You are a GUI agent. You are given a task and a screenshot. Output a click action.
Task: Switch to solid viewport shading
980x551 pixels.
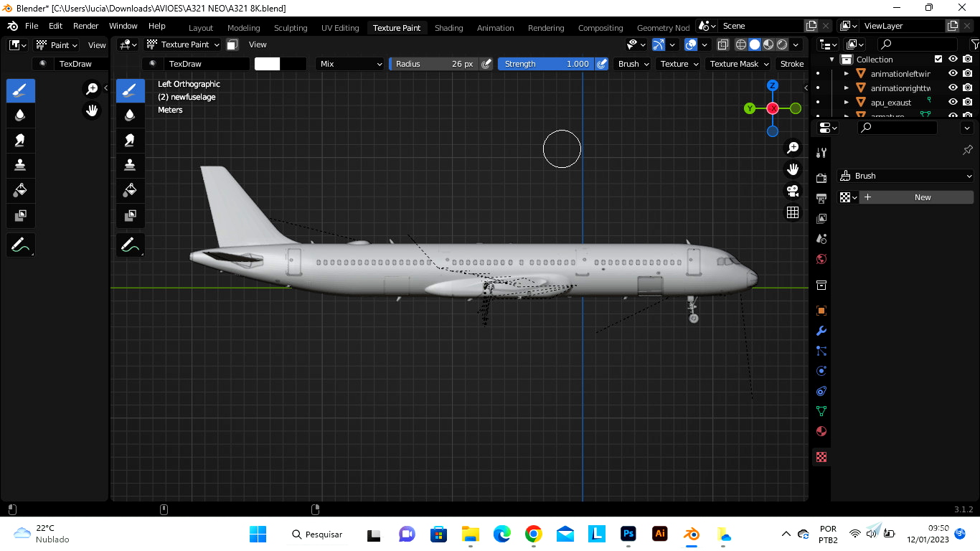click(x=755, y=44)
